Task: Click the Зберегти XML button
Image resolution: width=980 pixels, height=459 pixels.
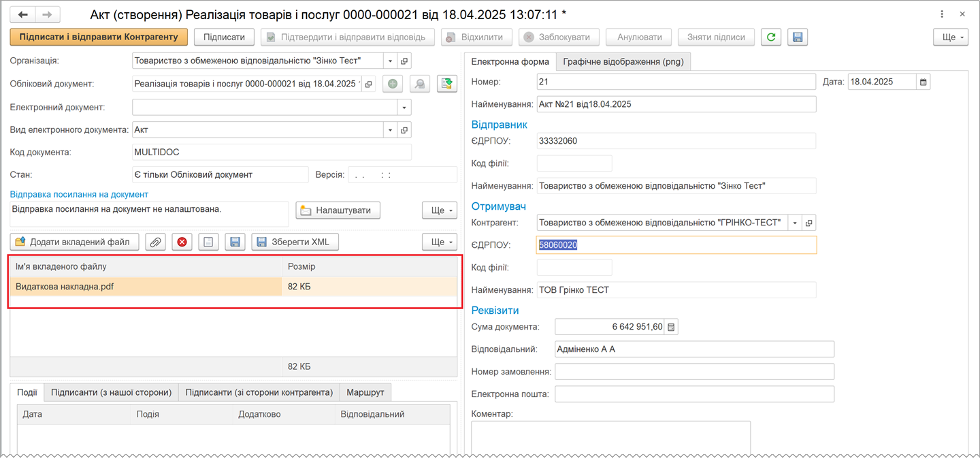Action: tap(295, 242)
